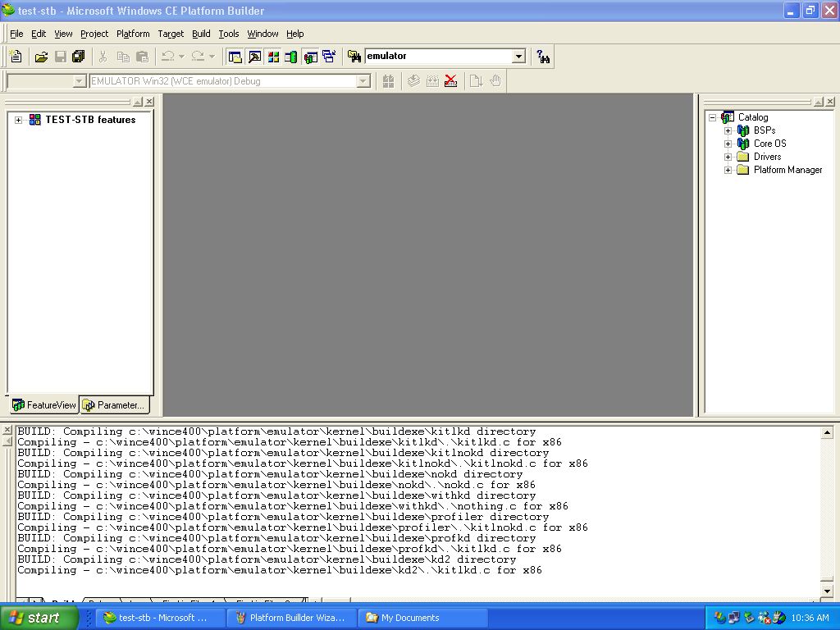
Task: Click the output pane scroll-up arrow
Action: (827, 432)
